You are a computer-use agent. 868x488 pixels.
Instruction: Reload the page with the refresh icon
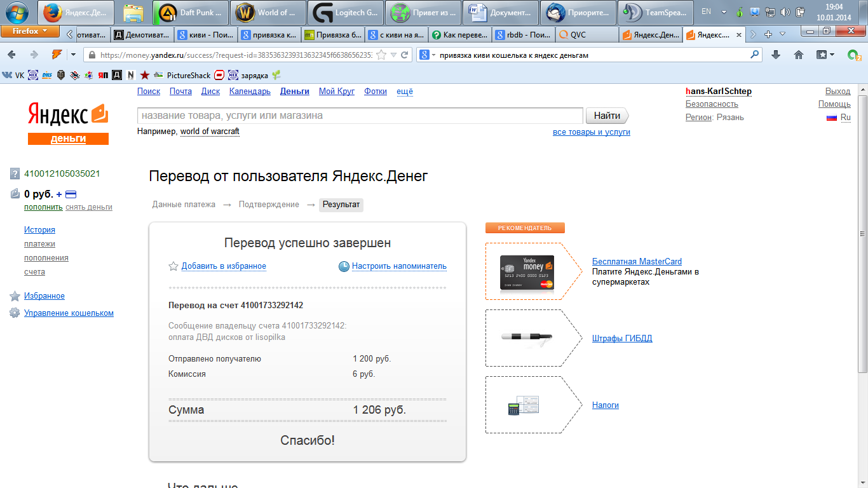[404, 55]
